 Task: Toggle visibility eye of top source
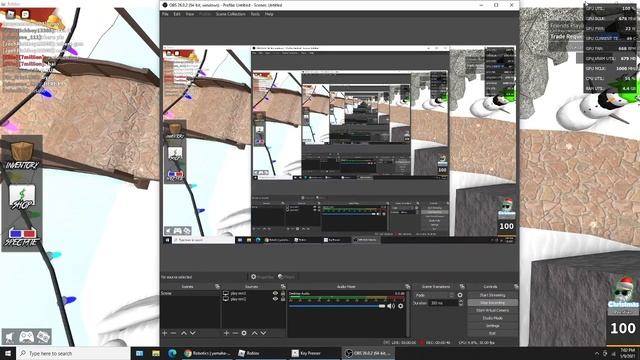click(x=275, y=293)
